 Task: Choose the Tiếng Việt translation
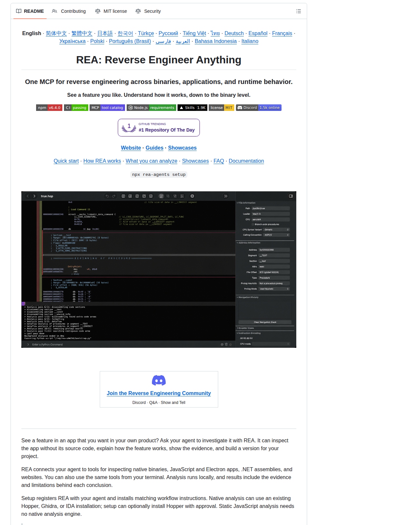(x=195, y=33)
